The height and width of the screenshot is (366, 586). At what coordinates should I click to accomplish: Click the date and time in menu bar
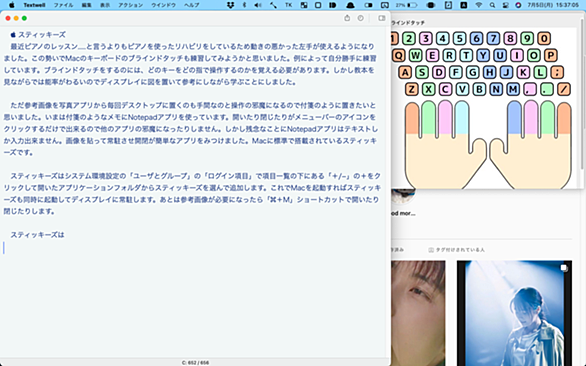point(553,5)
